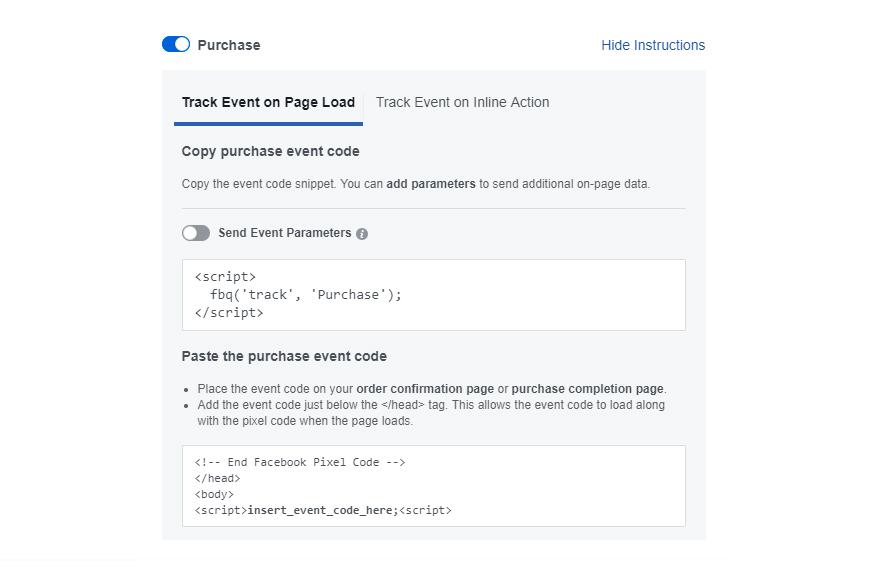
Task: Click the Paste the purchase event code heading
Action: (x=284, y=356)
